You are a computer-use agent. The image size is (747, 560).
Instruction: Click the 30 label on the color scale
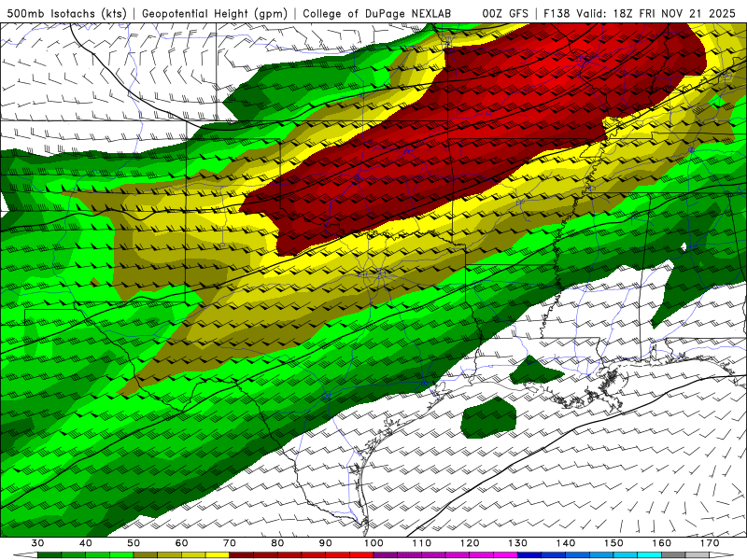tap(37, 543)
